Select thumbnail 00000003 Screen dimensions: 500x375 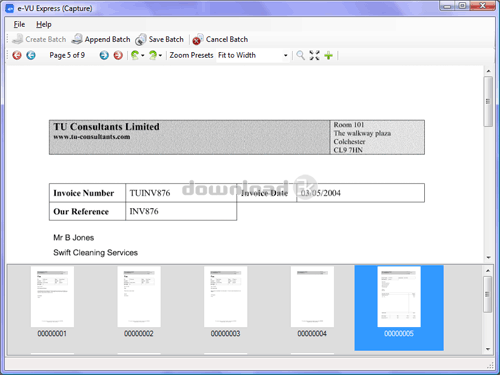225,302
